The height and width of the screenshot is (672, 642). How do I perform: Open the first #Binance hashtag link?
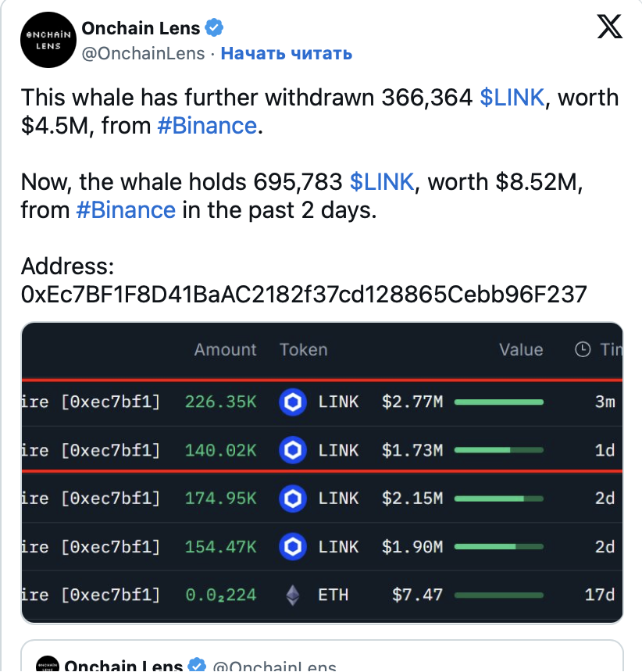tap(207, 125)
